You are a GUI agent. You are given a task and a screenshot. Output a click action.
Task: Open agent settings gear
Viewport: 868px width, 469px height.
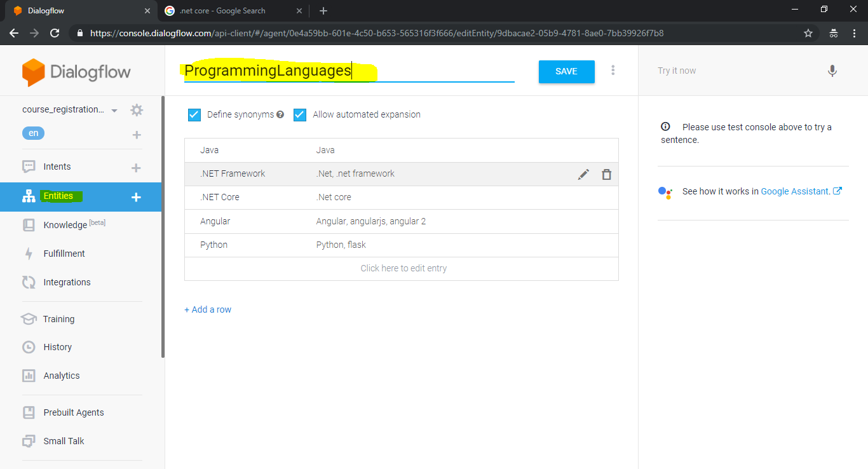click(x=136, y=109)
